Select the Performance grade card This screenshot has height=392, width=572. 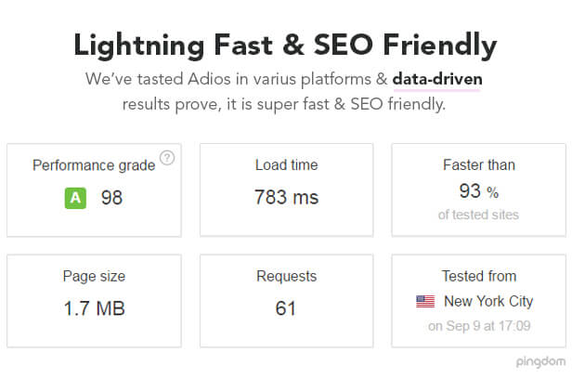pos(94,190)
